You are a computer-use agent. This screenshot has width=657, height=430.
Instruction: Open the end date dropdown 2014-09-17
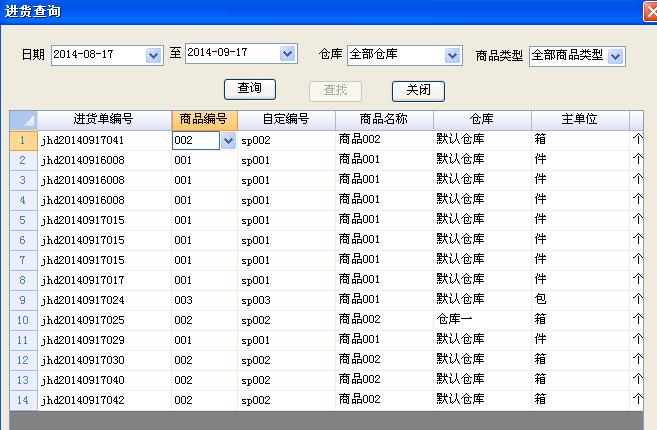[287, 54]
